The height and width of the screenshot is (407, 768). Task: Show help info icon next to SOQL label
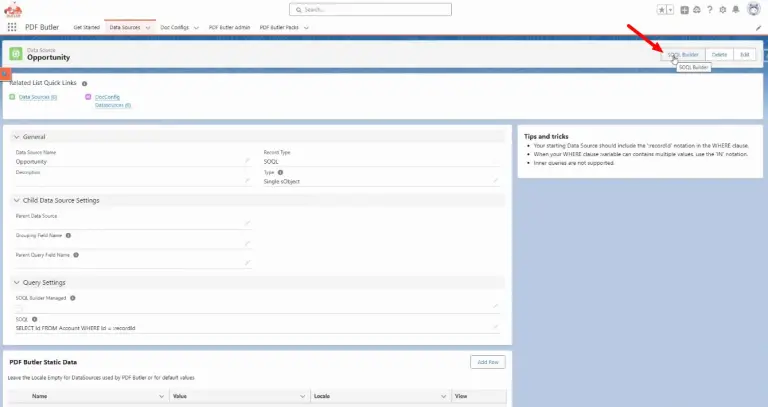(x=35, y=319)
